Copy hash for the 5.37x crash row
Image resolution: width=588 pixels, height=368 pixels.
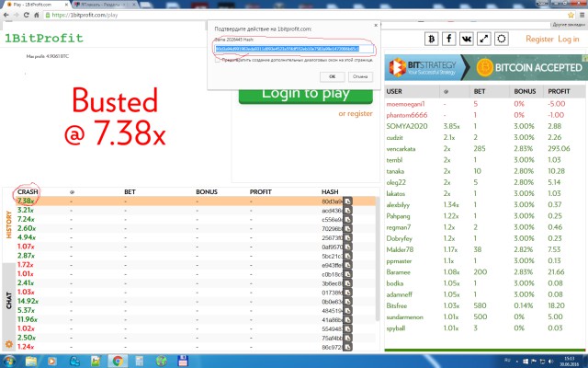[347, 311]
